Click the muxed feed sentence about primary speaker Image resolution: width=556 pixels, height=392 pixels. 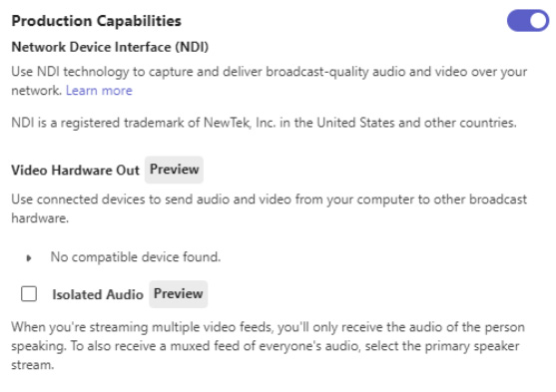[x=294, y=346]
